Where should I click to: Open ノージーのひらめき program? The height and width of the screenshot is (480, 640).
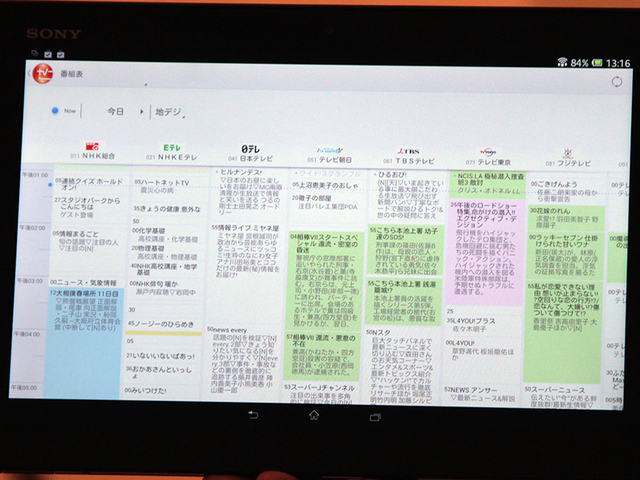(x=164, y=324)
